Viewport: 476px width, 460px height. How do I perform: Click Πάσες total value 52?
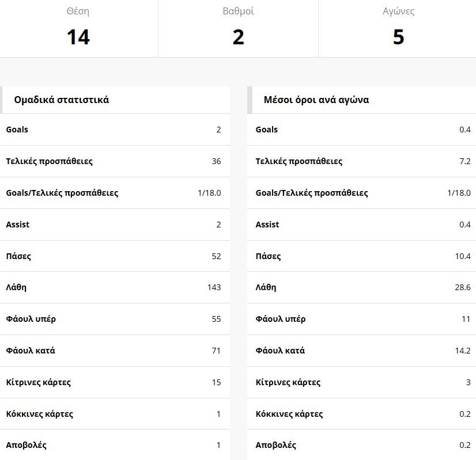[216, 256]
